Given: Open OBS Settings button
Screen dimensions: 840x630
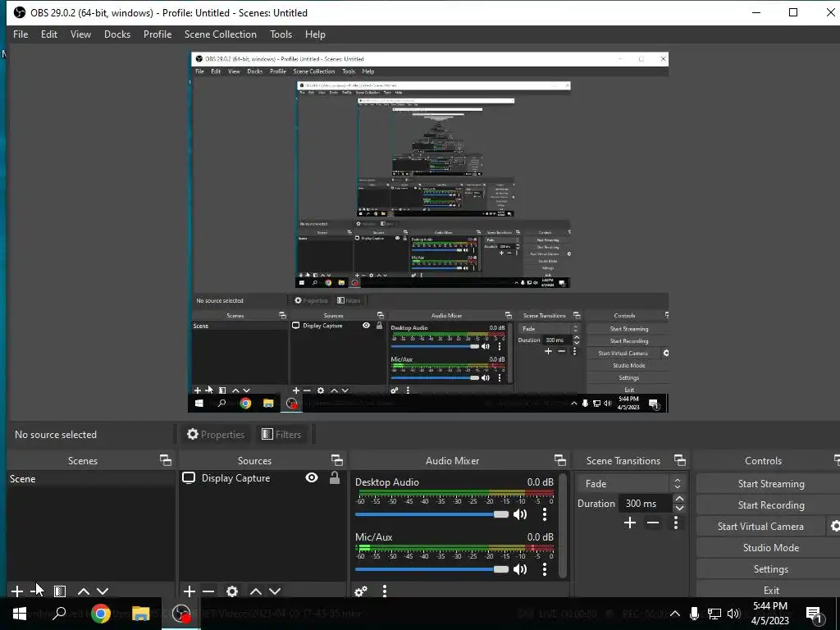Looking at the screenshot, I should (770, 569).
